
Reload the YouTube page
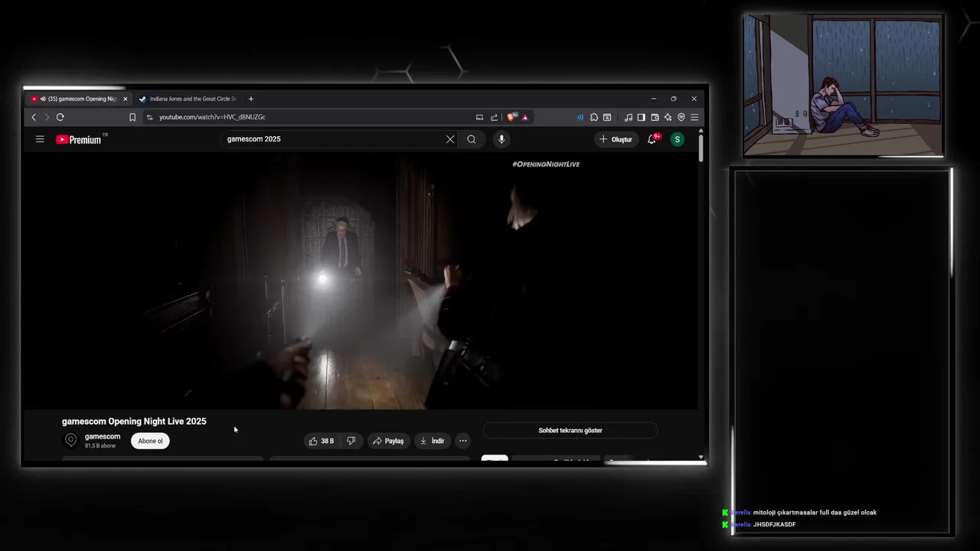[x=60, y=117]
